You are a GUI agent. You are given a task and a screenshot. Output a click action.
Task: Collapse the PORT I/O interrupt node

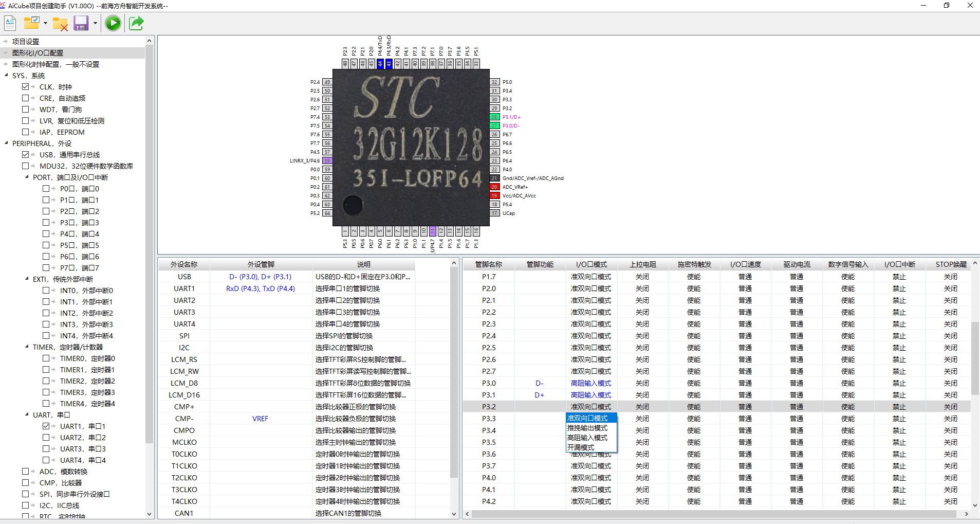click(x=27, y=177)
